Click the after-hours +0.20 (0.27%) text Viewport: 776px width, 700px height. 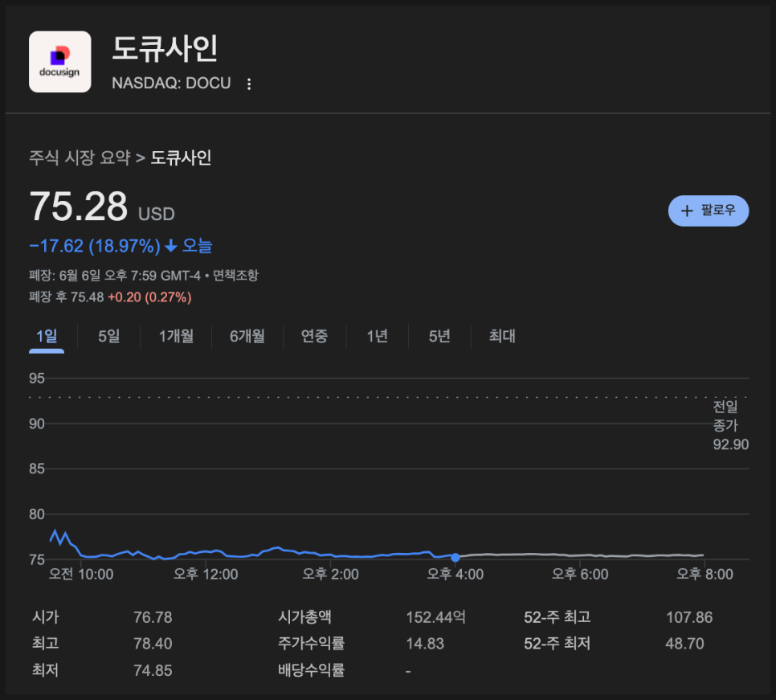tap(149, 297)
